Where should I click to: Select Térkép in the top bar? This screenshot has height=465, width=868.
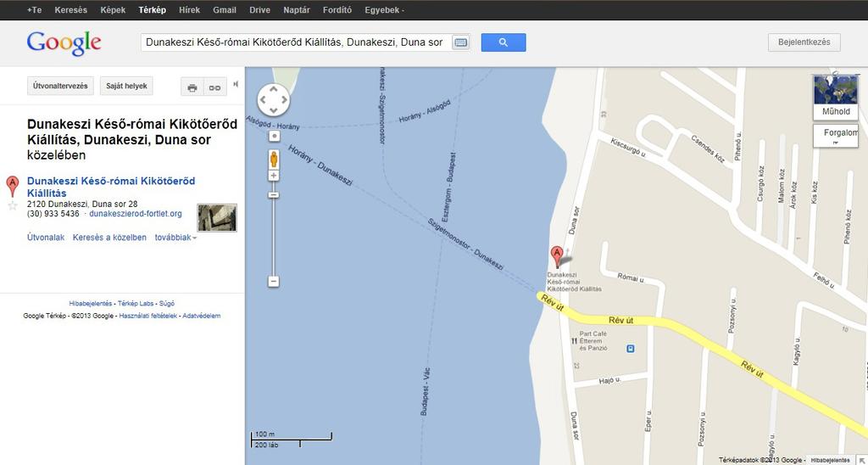tap(153, 10)
